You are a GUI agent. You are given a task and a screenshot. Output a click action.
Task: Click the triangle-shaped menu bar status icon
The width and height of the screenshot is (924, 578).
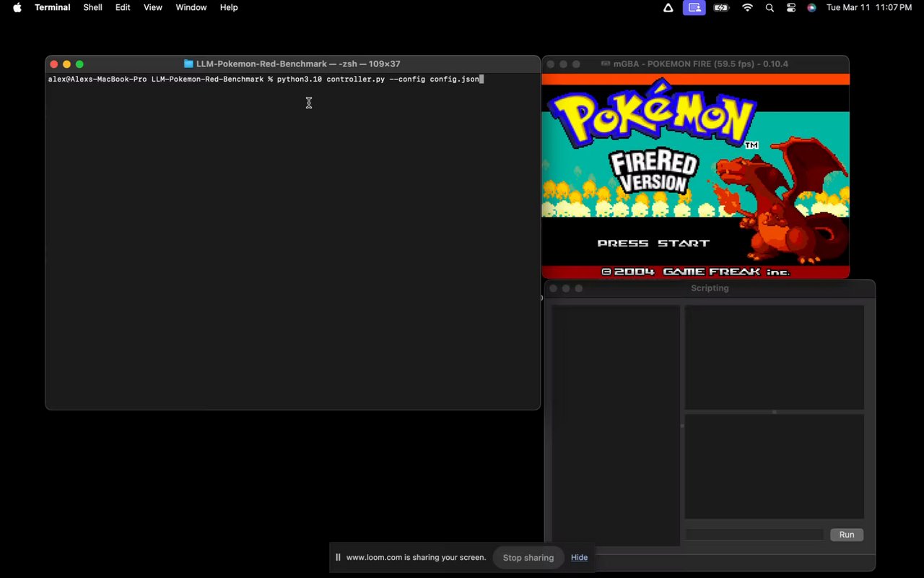668,7
